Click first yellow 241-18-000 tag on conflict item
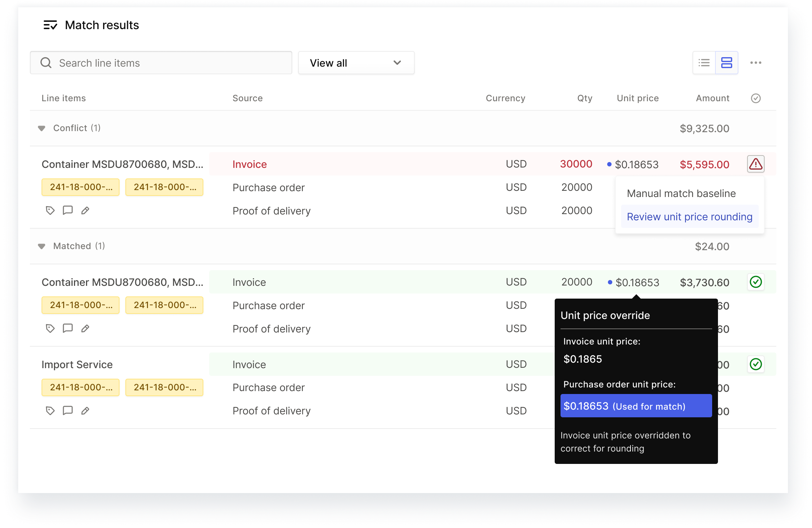 tap(81, 187)
